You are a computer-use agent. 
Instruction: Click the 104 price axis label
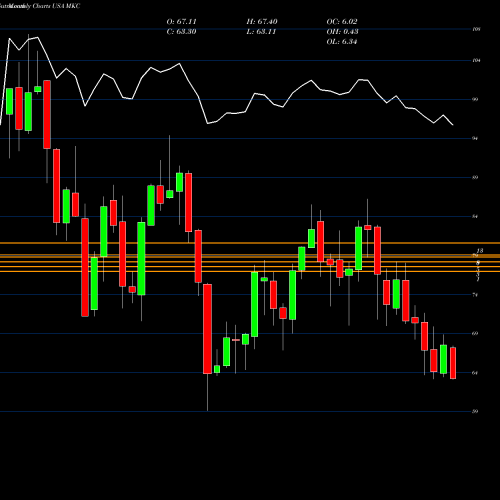[476, 61]
